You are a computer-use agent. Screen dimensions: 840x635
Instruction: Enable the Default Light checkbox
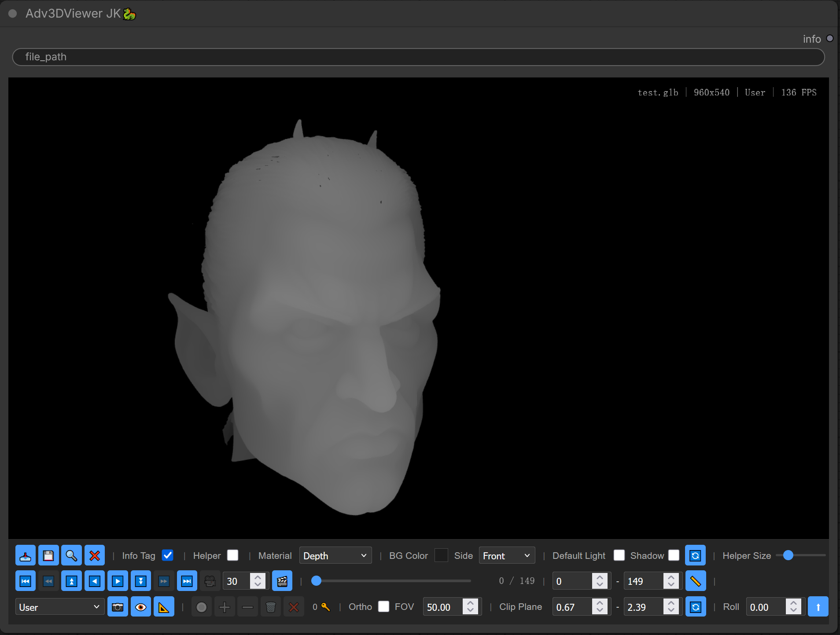pyautogui.click(x=619, y=555)
